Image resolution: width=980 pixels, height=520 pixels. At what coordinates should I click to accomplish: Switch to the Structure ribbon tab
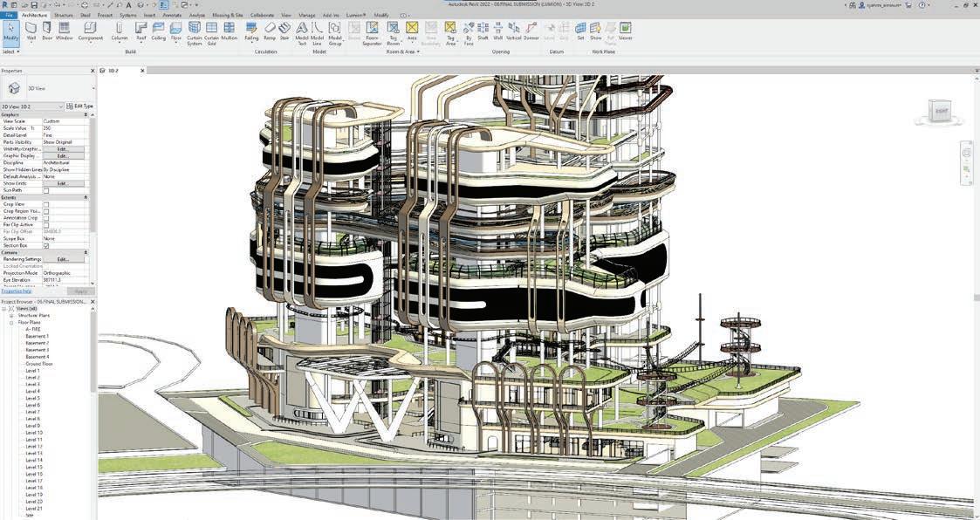[63, 14]
